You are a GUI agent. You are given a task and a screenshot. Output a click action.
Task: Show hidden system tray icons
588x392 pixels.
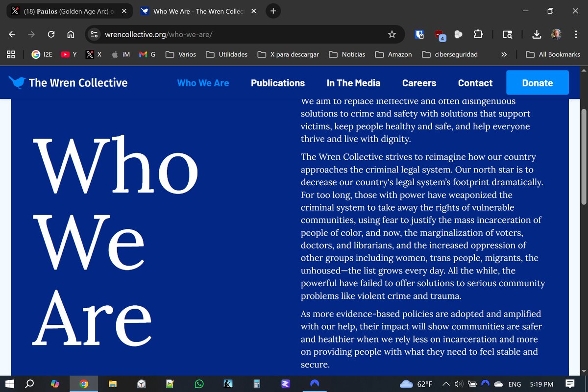click(445, 384)
